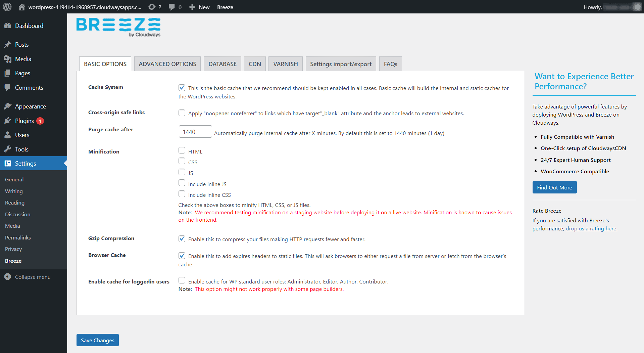Open Dashboard from the sidebar
This screenshot has height=353, width=644.
coord(29,26)
